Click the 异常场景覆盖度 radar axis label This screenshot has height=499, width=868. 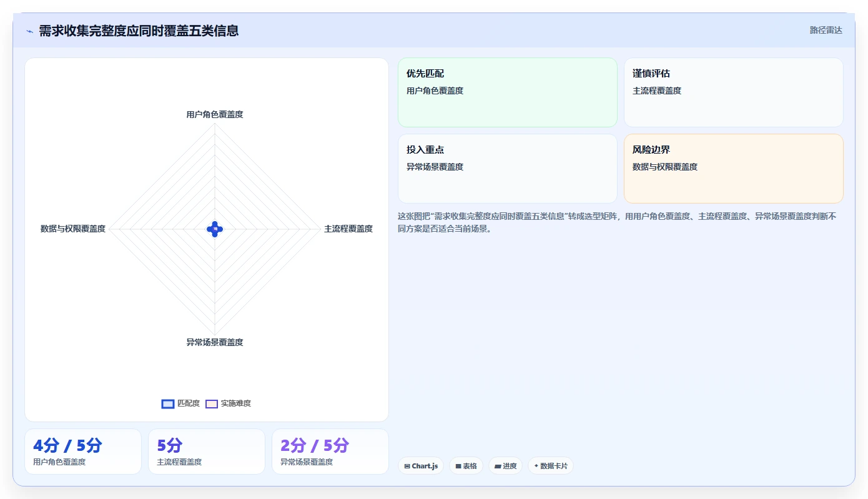pos(215,342)
